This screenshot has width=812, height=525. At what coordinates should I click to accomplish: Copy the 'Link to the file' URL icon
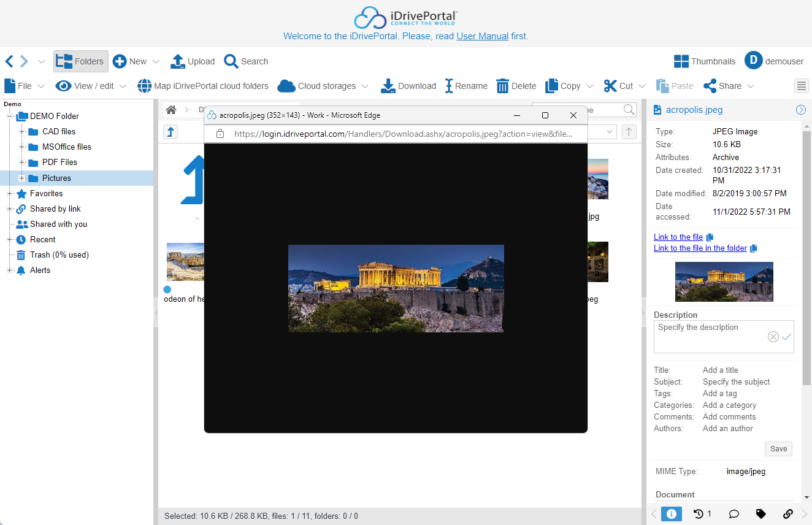(x=710, y=237)
